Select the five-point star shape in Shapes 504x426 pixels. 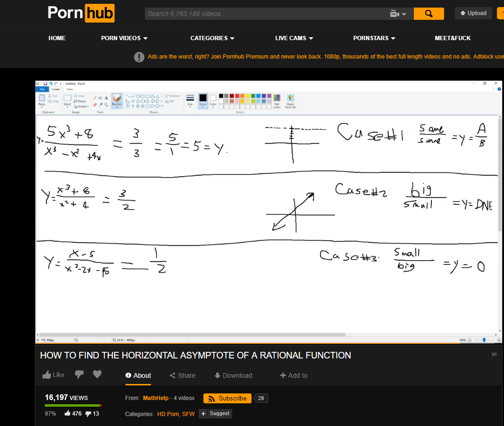(138, 106)
